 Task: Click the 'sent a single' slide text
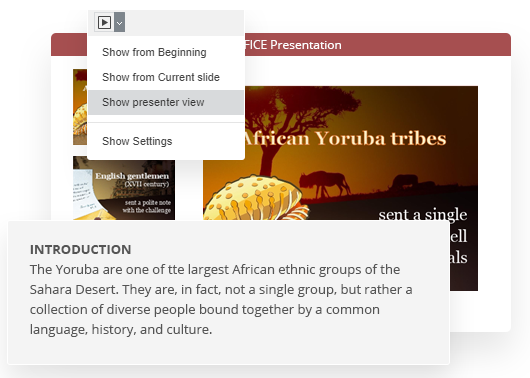point(423,215)
